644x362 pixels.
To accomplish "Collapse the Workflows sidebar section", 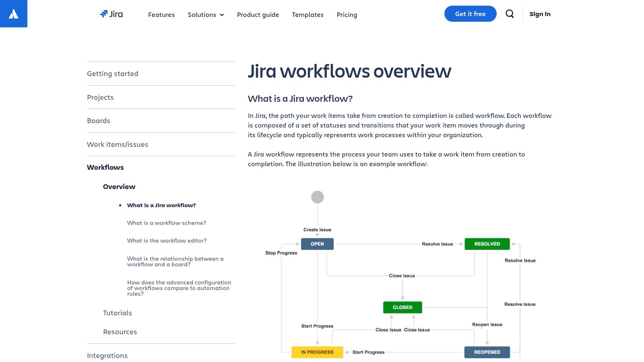I will [x=105, y=167].
